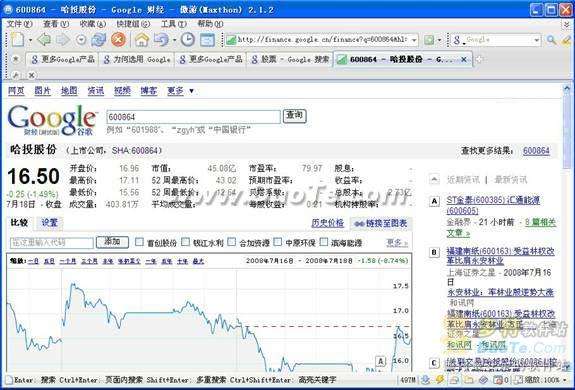Image resolution: width=575 pixels, height=390 pixels.
Task: Open the 查看 menu
Action: point(56,24)
